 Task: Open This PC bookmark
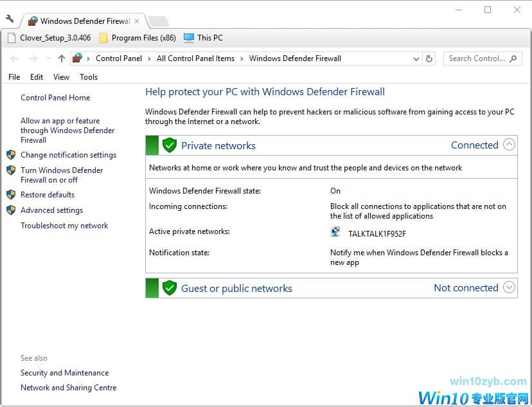(203, 38)
